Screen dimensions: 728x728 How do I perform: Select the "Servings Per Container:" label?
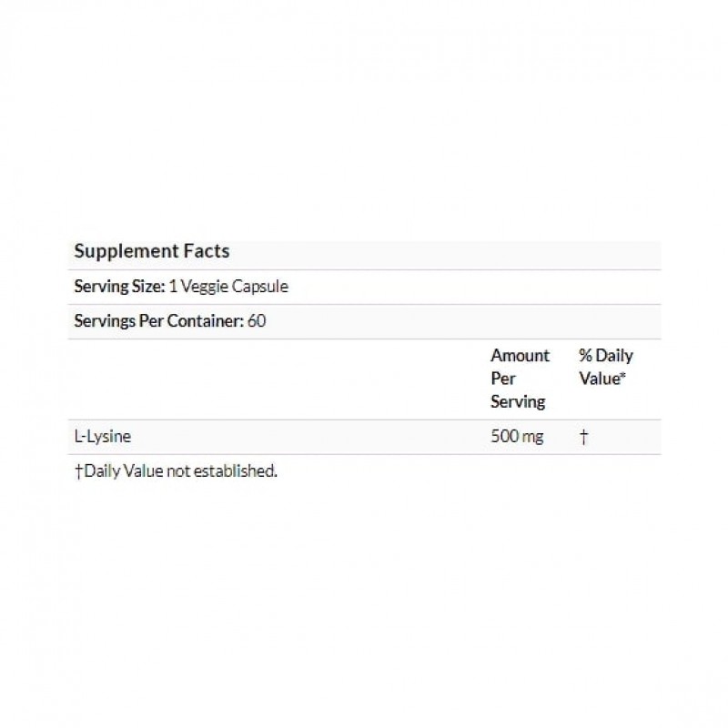click(158, 321)
